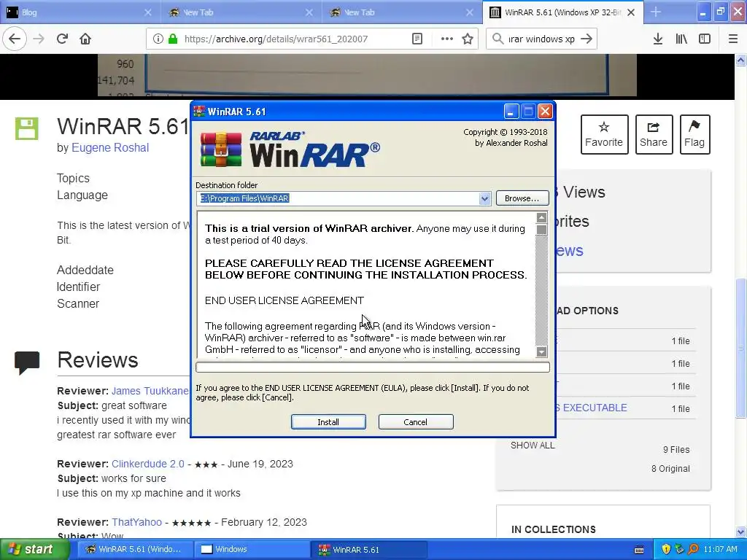Click page scrollbar up arrow
The height and width of the screenshot is (560, 747).
pos(741,61)
